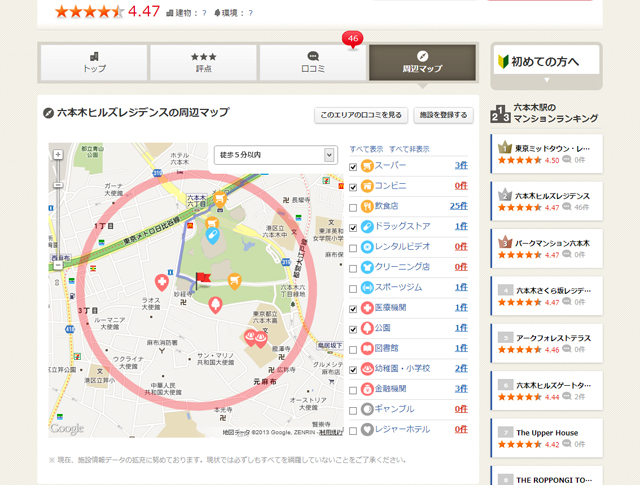
Task: Click the スーパー shopping cart category icon
Action: coord(367,166)
